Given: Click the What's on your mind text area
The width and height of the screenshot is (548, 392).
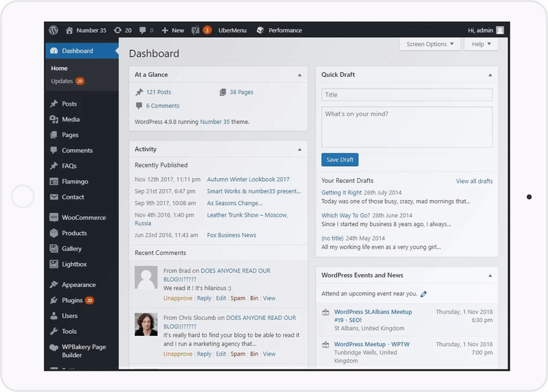Looking at the screenshot, I should 407,127.
